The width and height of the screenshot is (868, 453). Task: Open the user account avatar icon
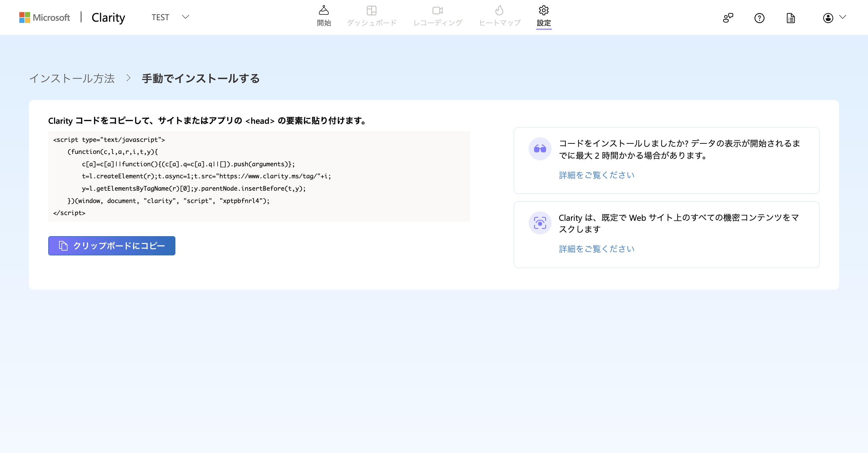(828, 18)
